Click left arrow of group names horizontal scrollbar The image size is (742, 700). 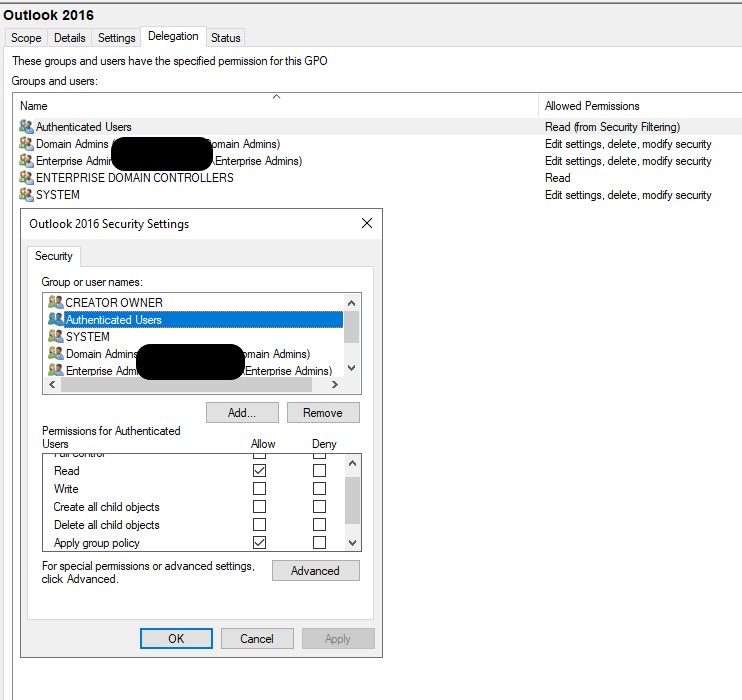(53, 384)
